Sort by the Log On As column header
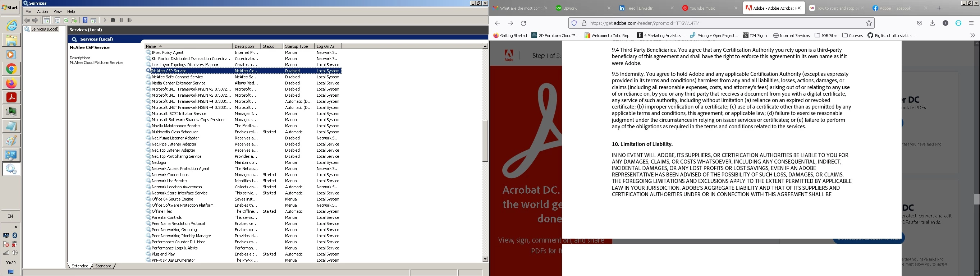 point(328,46)
